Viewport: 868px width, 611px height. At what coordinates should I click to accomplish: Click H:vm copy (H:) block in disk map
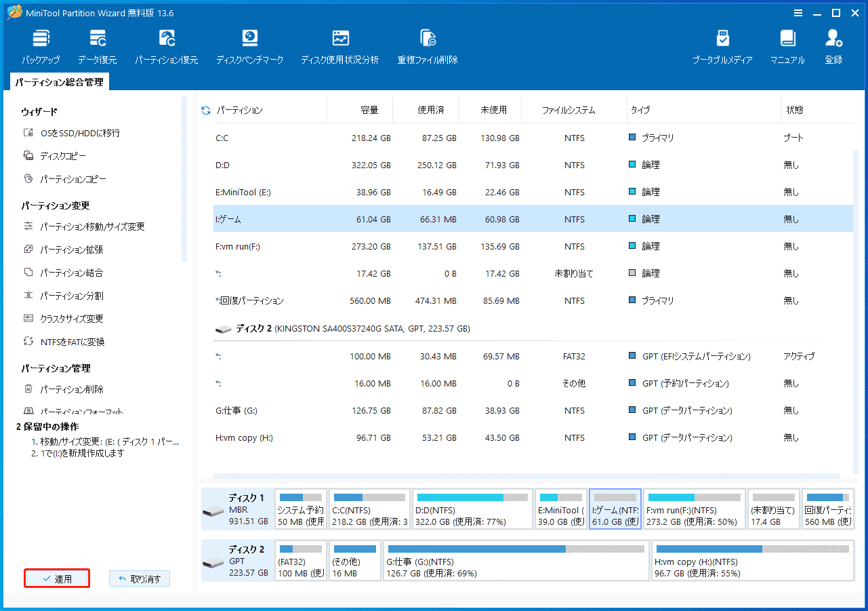click(x=752, y=561)
